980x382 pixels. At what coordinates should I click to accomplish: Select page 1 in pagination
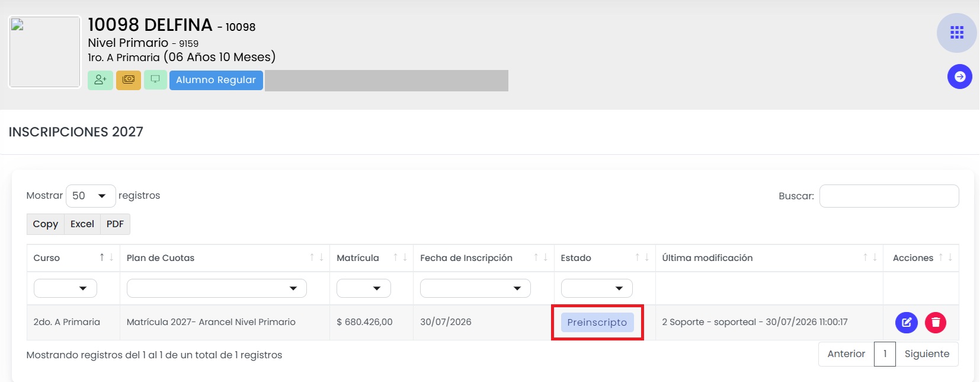(x=885, y=354)
